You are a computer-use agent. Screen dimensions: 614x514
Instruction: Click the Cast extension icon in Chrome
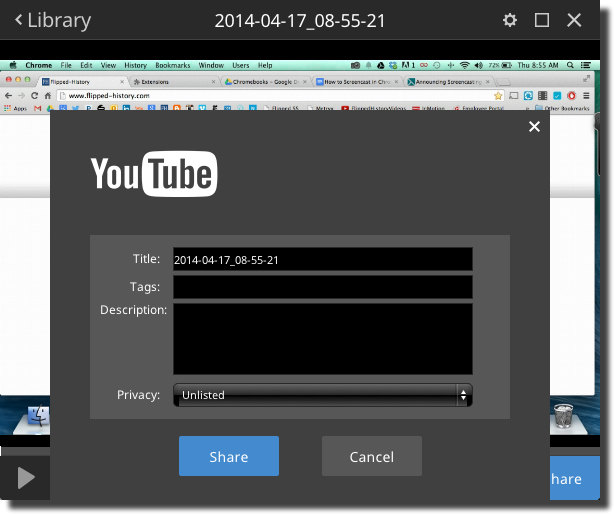pyautogui.click(x=513, y=96)
